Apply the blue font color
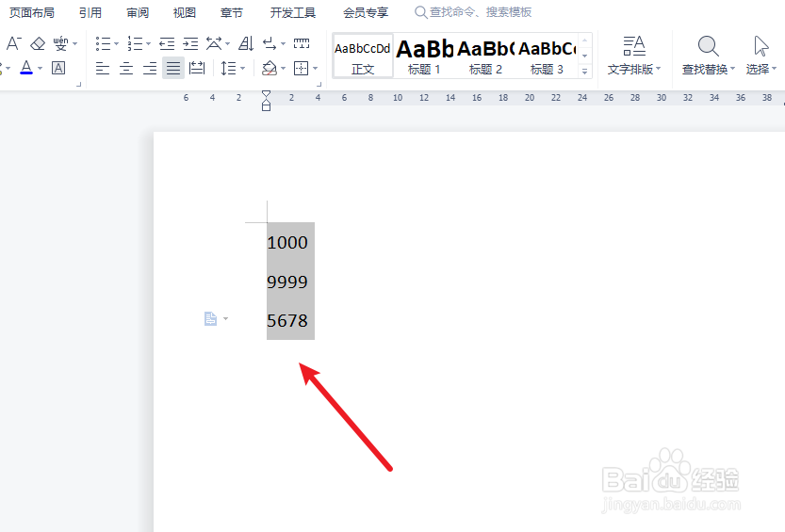Image resolution: width=785 pixels, height=532 pixels. tap(26, 68)
